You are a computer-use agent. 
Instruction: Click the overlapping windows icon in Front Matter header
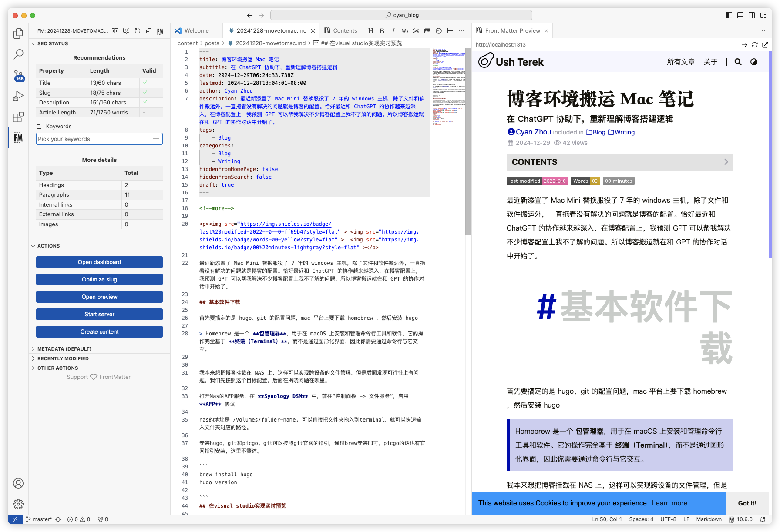tap(149, 31)
